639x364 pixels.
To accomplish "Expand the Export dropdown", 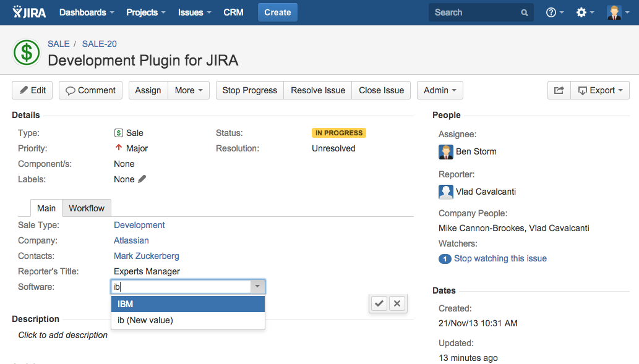I will tap(599, 90).
